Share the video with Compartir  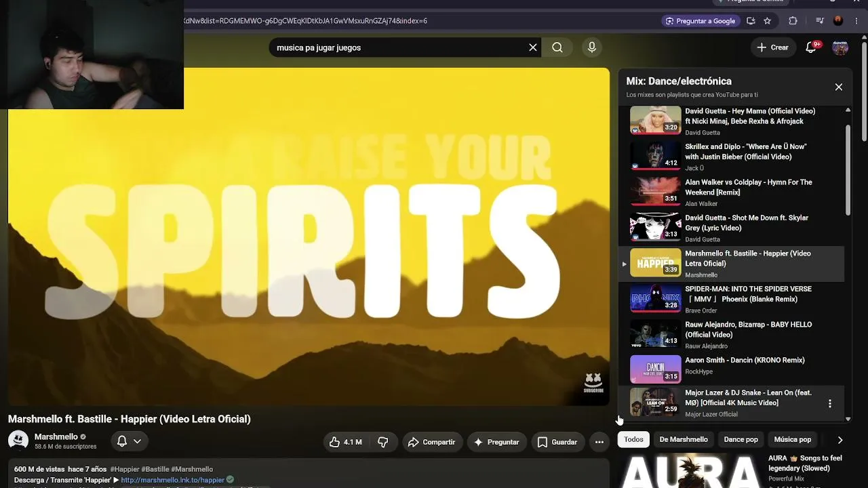click(431, 442)
